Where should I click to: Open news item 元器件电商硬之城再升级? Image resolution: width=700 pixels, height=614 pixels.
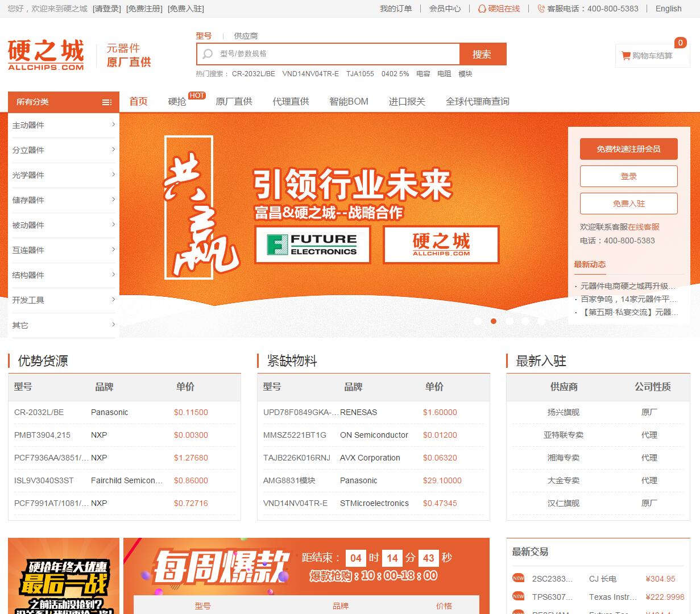[628, 286]
